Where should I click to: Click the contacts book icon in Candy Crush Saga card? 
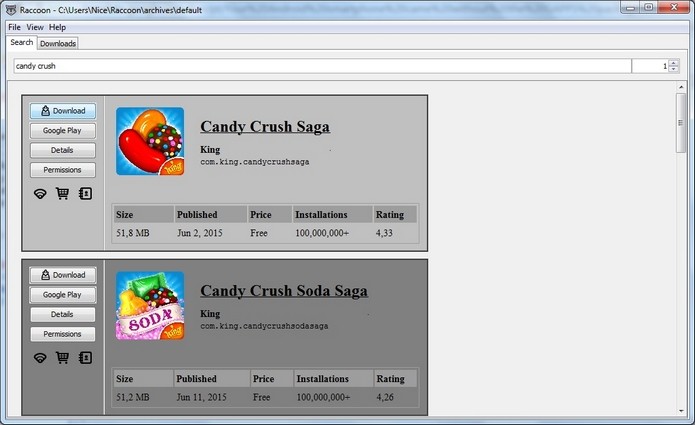[x=85, y=194]
